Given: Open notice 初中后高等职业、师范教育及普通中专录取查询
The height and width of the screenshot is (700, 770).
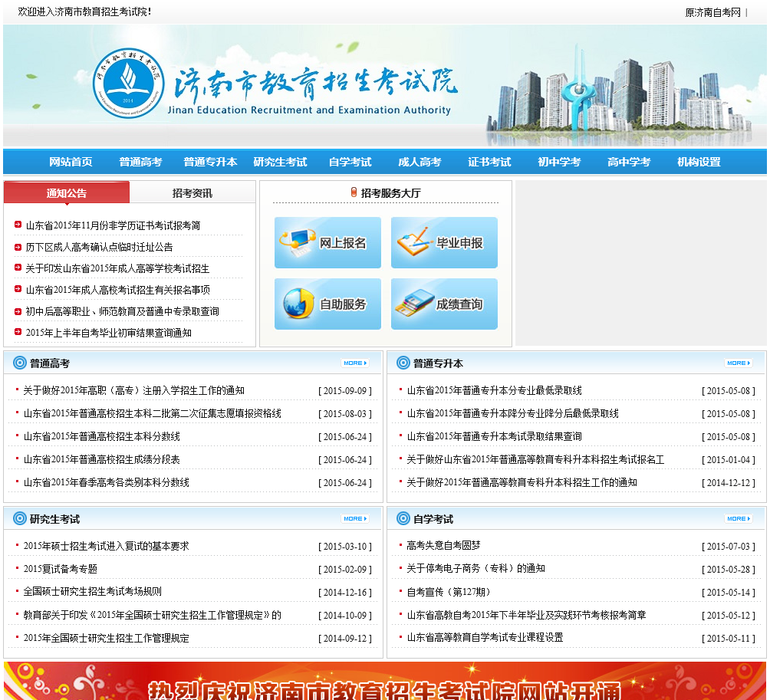Looking at the screenshot, I should 122,311.
